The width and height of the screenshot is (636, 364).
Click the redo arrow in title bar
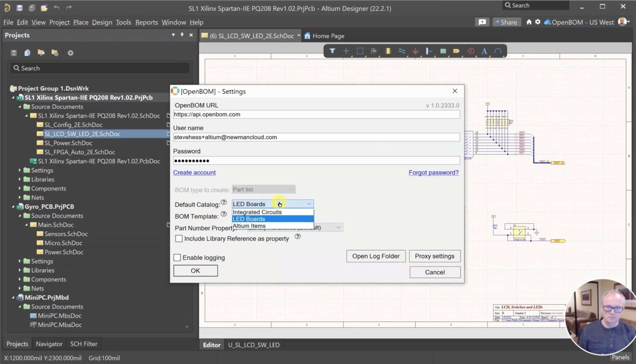(69, 8)
